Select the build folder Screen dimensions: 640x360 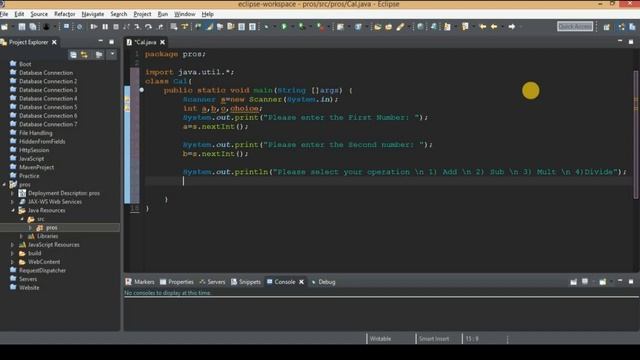tap(34, 253)
